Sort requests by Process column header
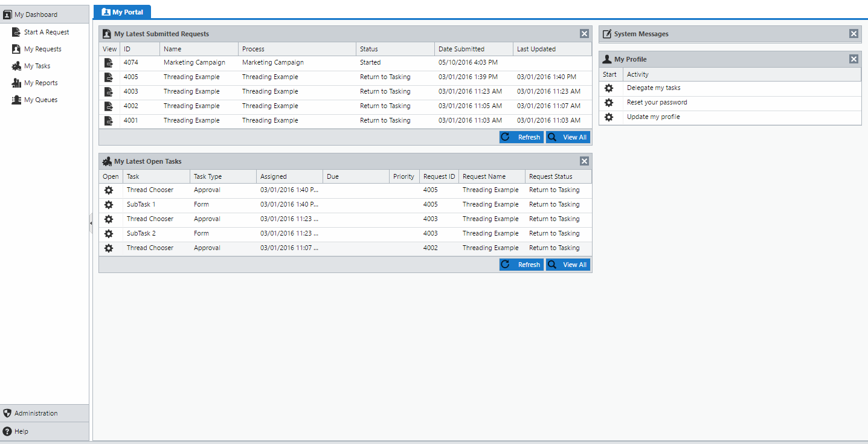 (x=297, y=49)
